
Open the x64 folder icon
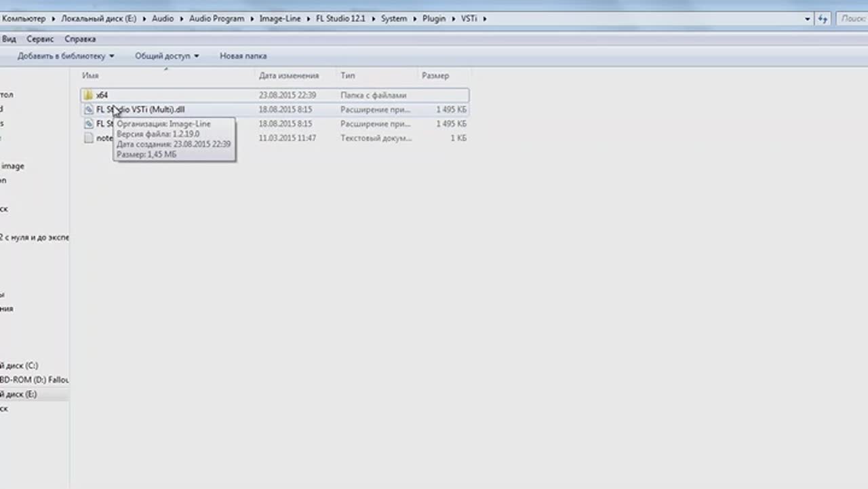click(x=88, y=95)
